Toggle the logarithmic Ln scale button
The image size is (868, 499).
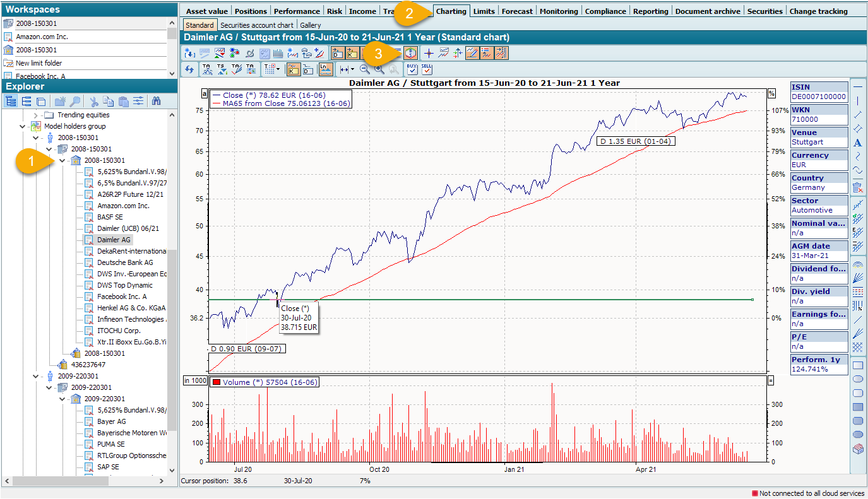coord(325,69)
